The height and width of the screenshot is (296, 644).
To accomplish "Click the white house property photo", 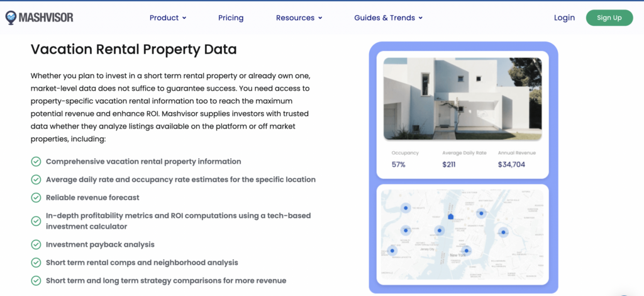I will click(x=462, y=99).
